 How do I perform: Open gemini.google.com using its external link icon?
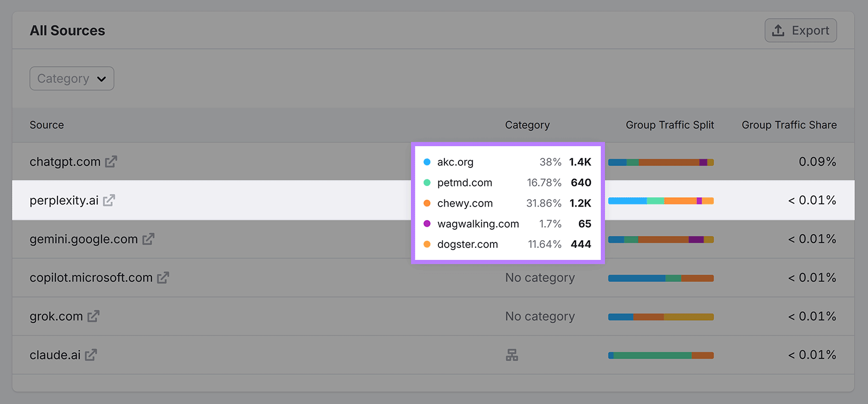[149, 239]
